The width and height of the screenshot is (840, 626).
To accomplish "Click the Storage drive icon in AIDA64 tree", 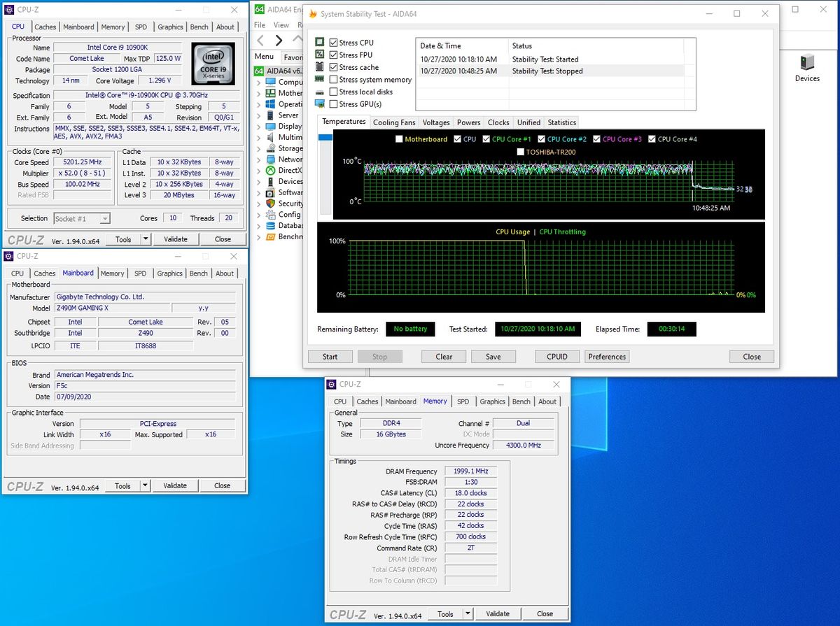I will (x=271, y=148).
